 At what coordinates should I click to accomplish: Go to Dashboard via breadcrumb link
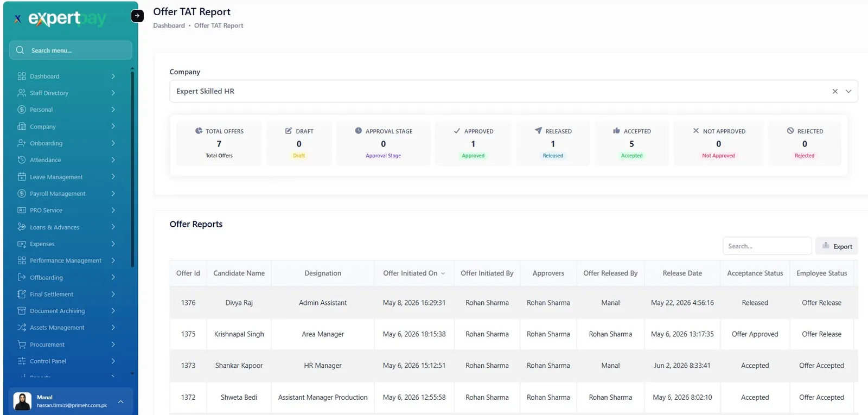169,25
